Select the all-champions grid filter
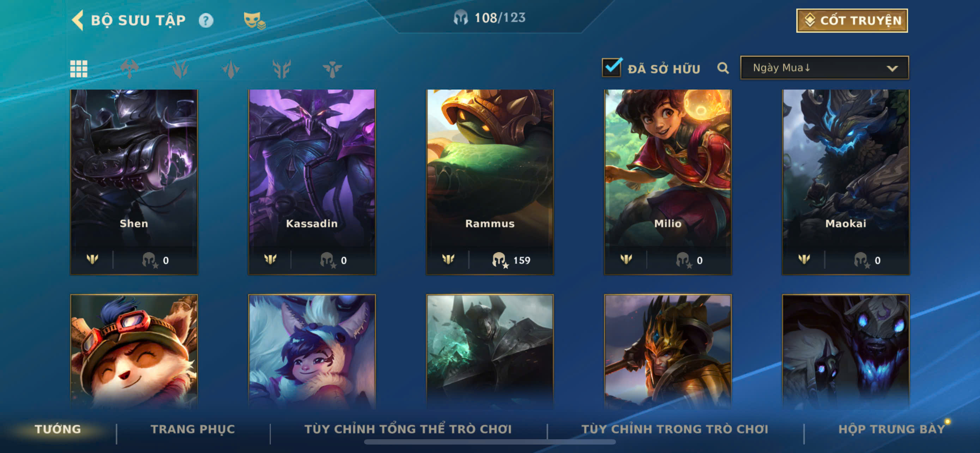 (79, 69)
